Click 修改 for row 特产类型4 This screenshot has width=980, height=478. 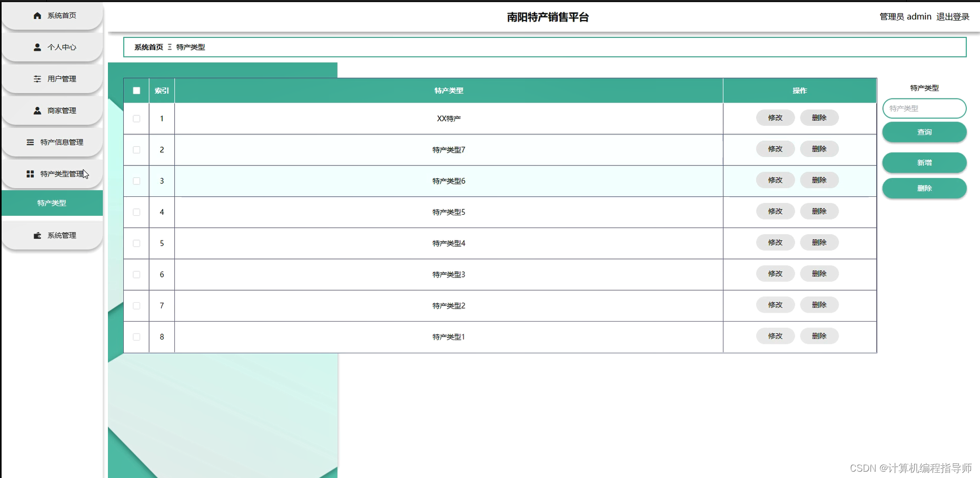tap(775, 243)
